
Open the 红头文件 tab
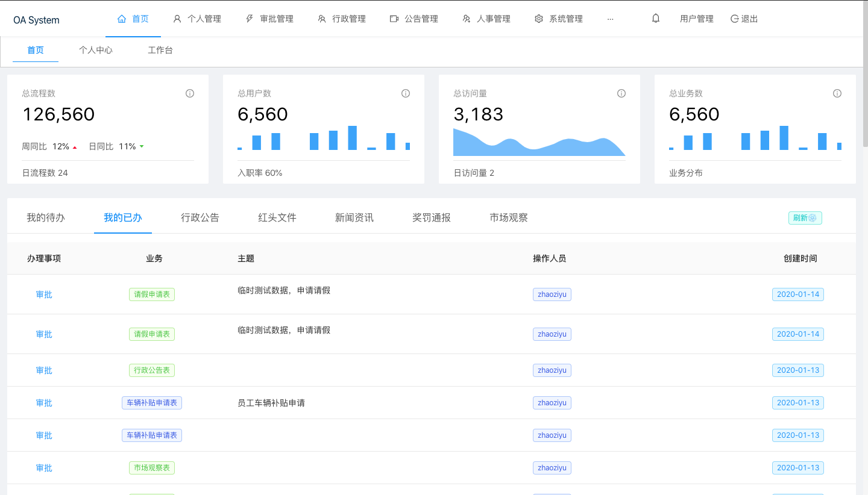coord(277,217)
